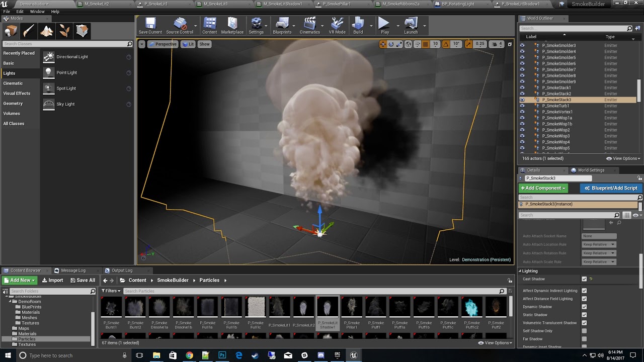Viewport: 644px width, 362px height.
Task: Click translate gizmo mode icon in viewport
Action: click(383, 44)
